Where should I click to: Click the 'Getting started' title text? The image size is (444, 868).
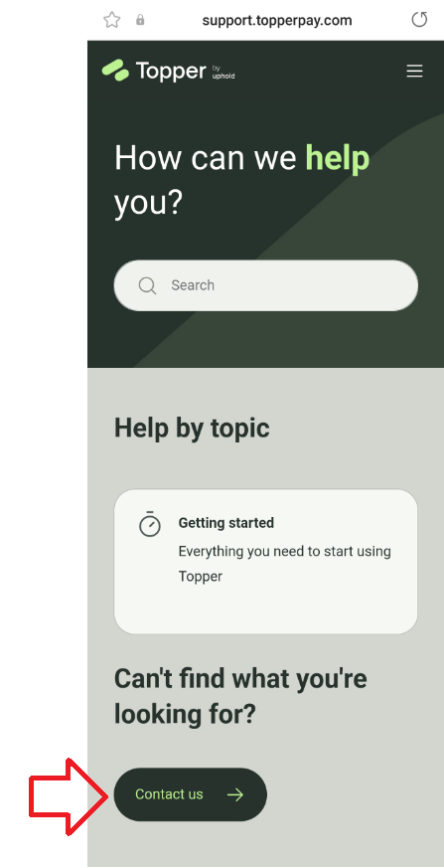pyautogui.click(x=226, y=523)
